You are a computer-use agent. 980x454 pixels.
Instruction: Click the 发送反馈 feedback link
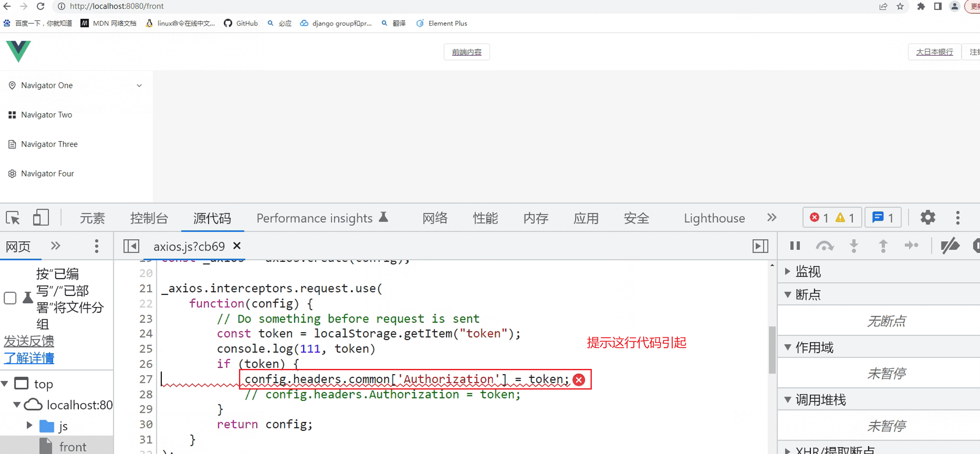[x=29, y=341]
